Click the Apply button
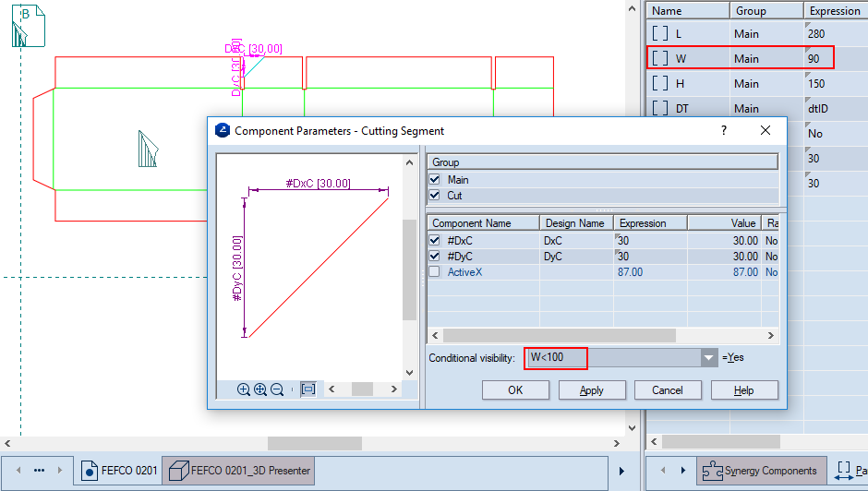 click(x=591, y=390)
